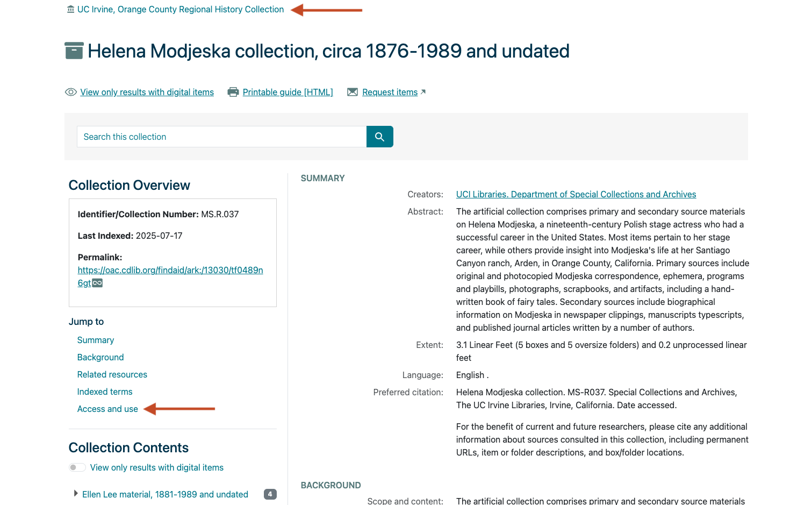Click the institution icon beside UC Irvine
The height and width of the screenshot is (505, 812).
(x=70, y=9)
